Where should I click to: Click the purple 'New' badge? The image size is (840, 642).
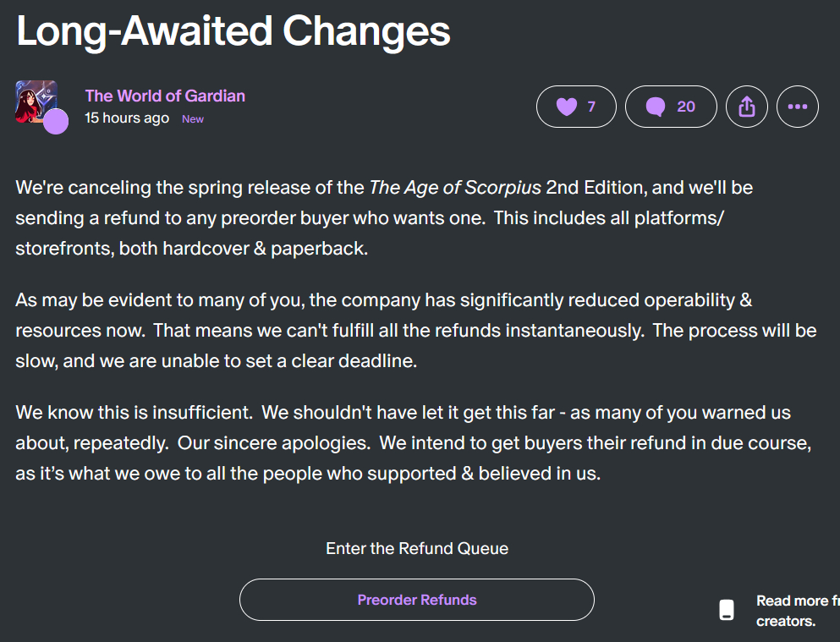(x=193, y=119)
